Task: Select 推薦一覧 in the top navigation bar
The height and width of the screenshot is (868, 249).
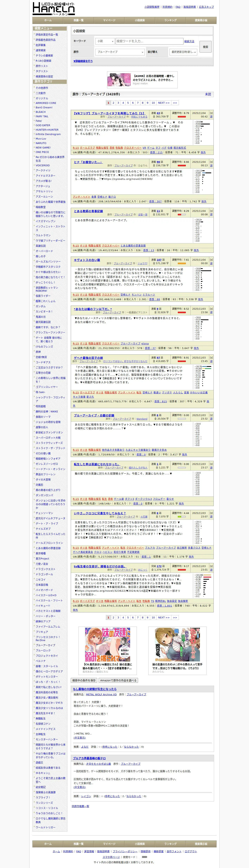Action: click(x=79, y=21)
